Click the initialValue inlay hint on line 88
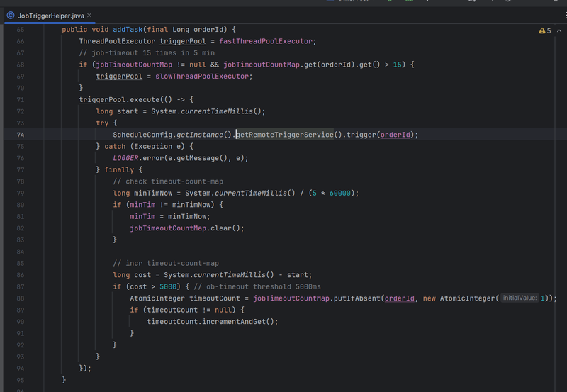The width and height of the screenshot is (567, 392). (520, 298)
